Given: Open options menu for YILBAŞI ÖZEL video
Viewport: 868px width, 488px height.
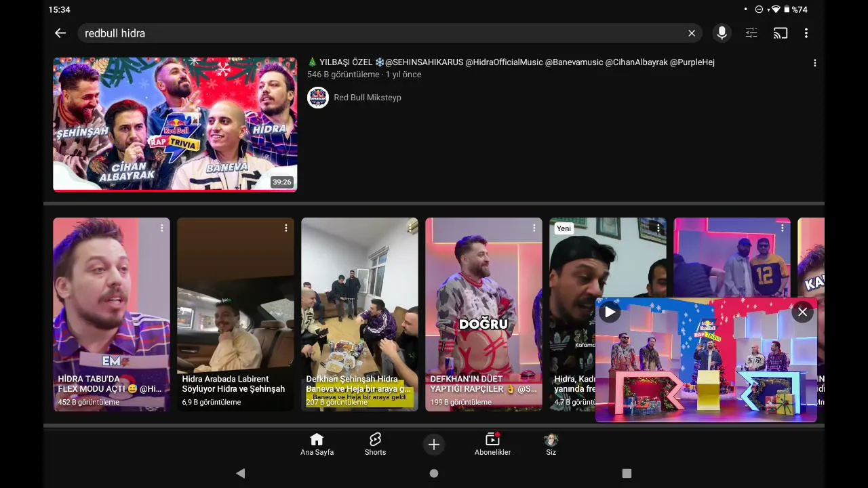Looking at the screenshot, I should [x=814, y=63].
